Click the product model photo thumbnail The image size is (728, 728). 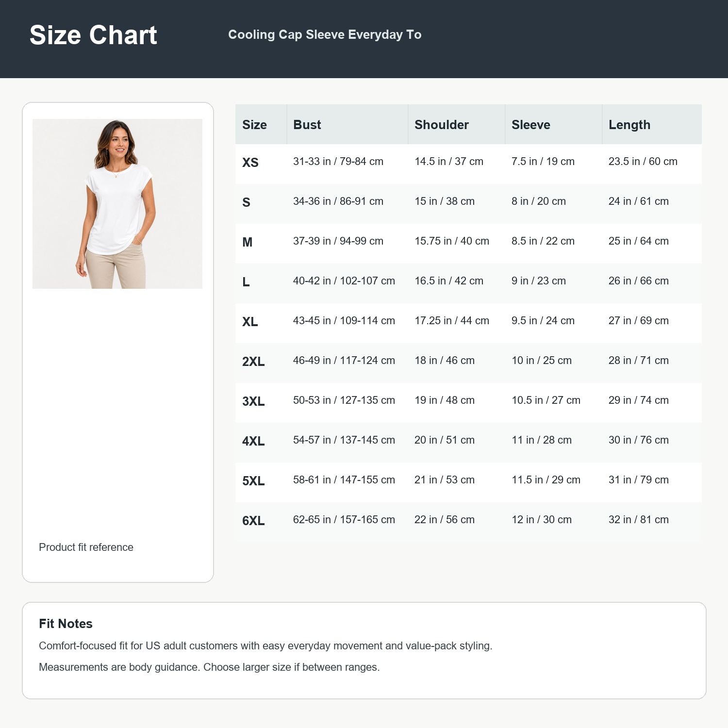tap(117, 204)
